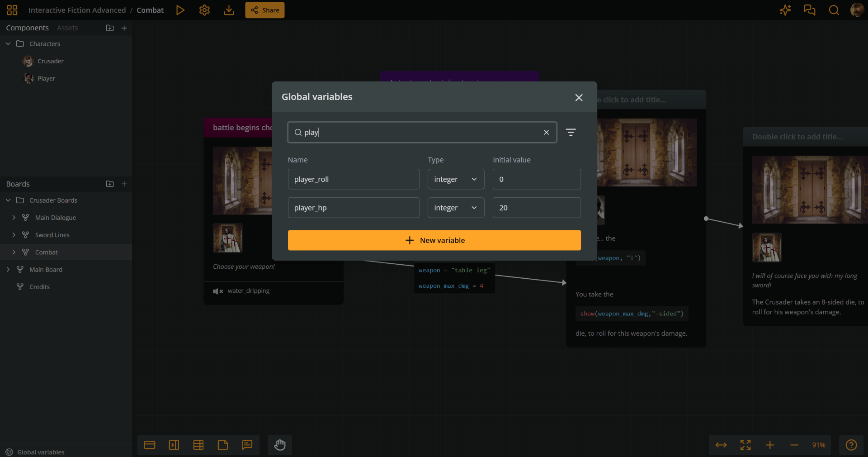Expand the Sword Lines board
This screenshot has width=868, height=457.
click(14, 235)
